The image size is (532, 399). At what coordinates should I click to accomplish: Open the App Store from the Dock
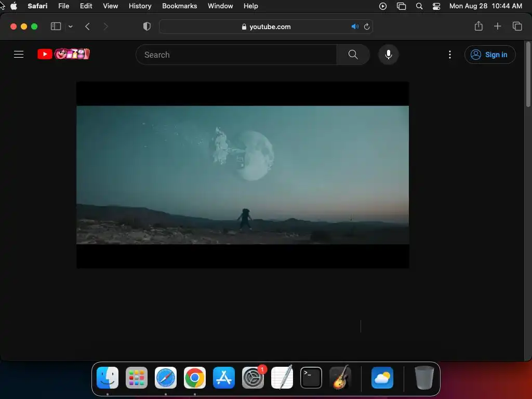coord(224,378)
